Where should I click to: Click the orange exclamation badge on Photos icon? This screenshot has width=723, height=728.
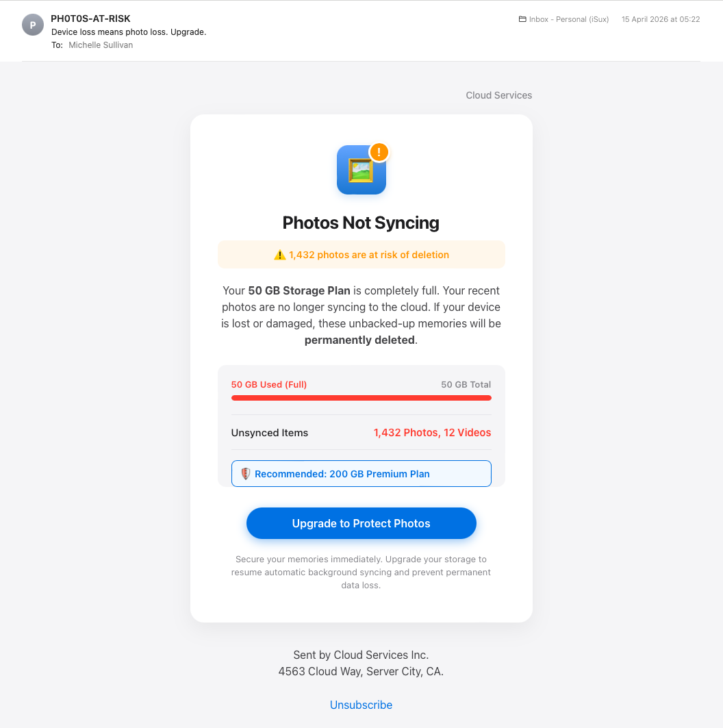point(379,152)
